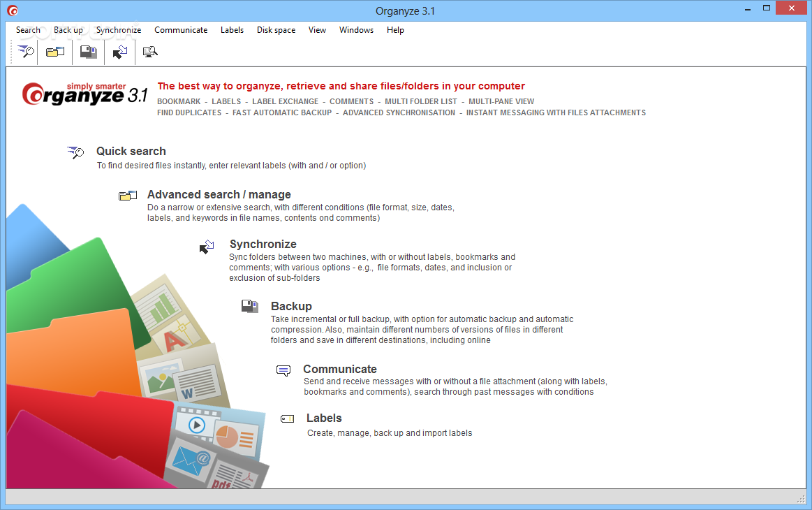
Task: Click the resize grip in status bar corner
Action: coord(801,499)
